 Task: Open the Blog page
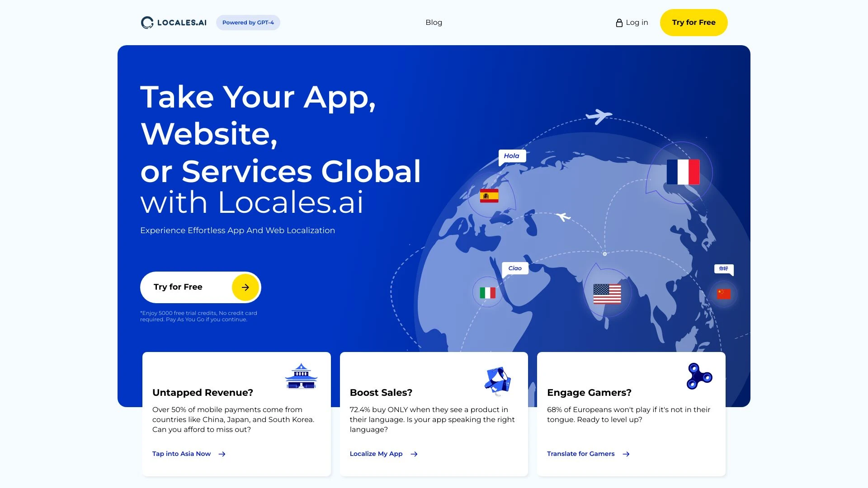434,22
